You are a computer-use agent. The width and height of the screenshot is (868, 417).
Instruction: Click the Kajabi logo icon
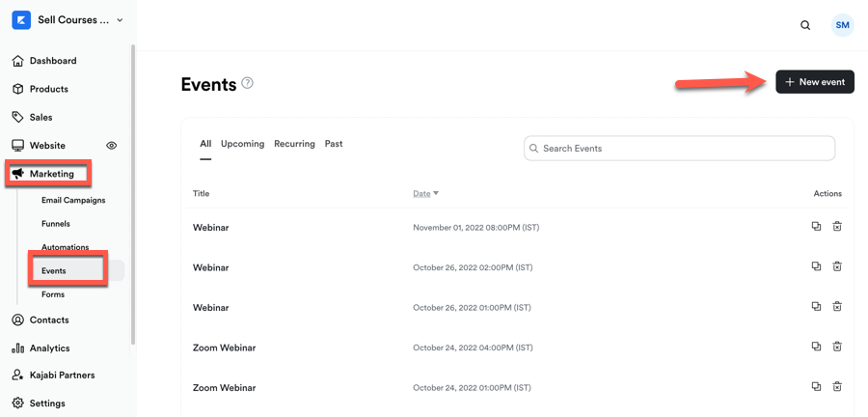[21, 19]
